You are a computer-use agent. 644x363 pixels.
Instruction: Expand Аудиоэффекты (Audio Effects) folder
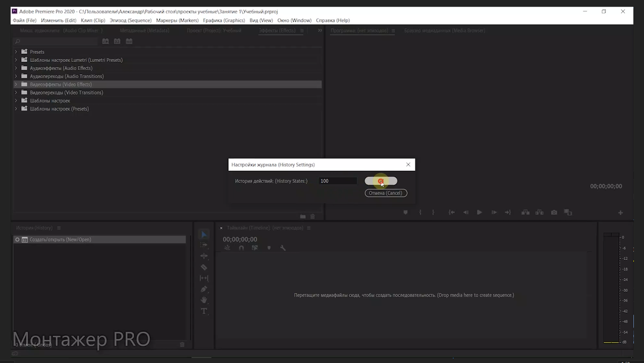pos(16,68)
